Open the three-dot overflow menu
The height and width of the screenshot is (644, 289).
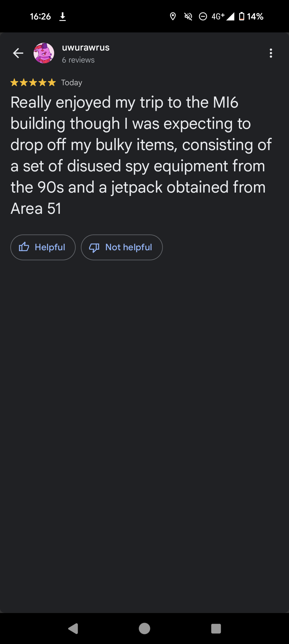coord(271,53)
